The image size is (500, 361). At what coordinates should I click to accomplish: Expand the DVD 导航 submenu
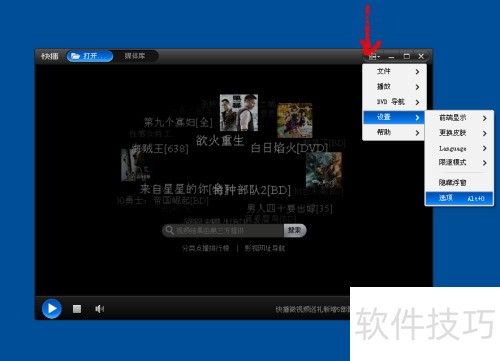coord(394,102)
